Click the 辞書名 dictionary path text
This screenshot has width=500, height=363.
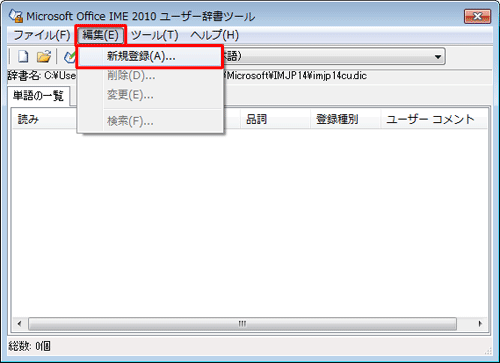pos(187,76)
